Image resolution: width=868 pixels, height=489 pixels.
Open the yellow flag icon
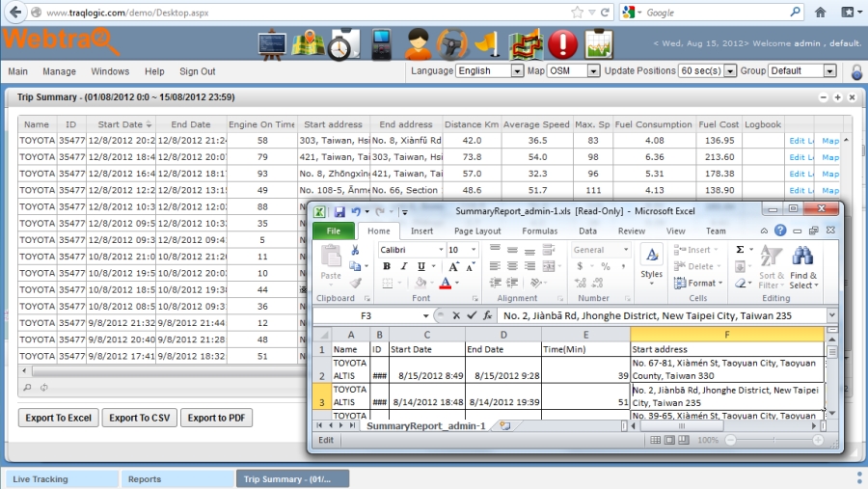488,44
